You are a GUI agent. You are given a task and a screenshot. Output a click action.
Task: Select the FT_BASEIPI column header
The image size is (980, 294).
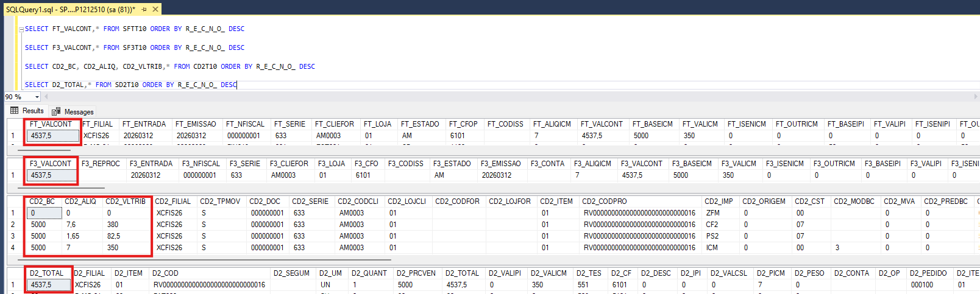coord(846,124)
